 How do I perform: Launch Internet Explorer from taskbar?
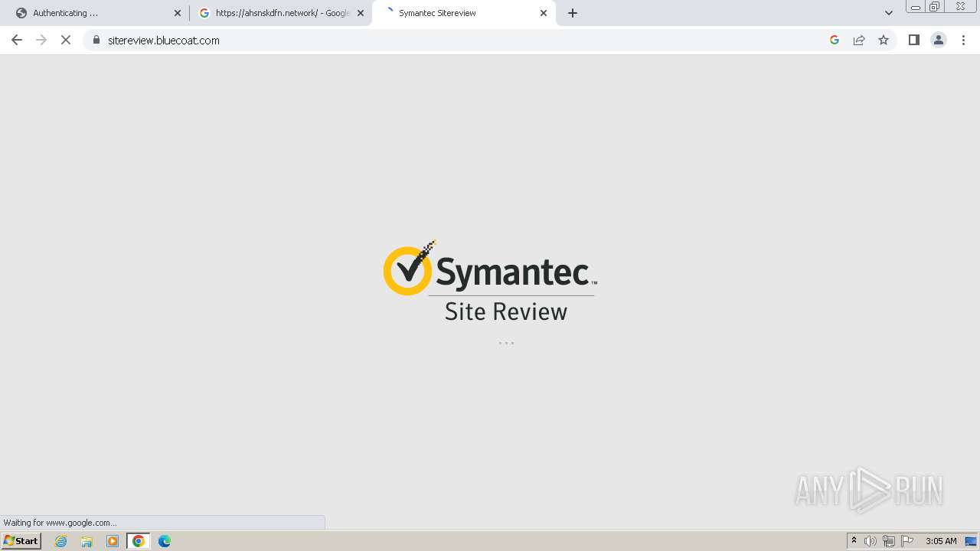(61, 541)
